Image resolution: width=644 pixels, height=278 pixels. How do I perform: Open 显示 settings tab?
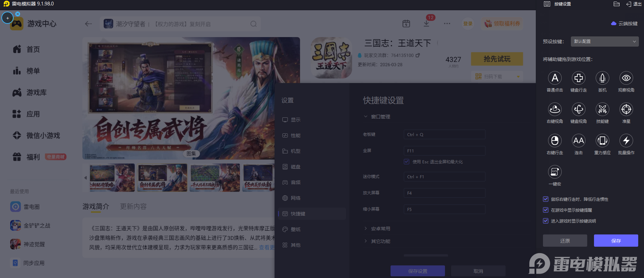tap(292, 120)
